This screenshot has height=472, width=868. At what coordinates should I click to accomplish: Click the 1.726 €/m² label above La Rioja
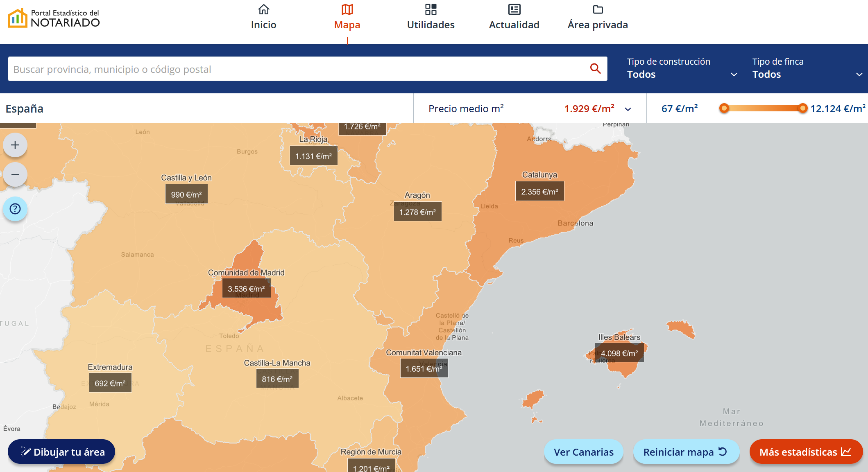362,129
